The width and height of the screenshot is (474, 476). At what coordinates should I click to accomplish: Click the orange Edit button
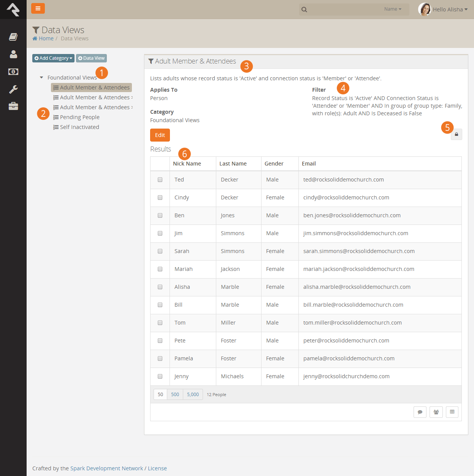(x=160, y=135)
